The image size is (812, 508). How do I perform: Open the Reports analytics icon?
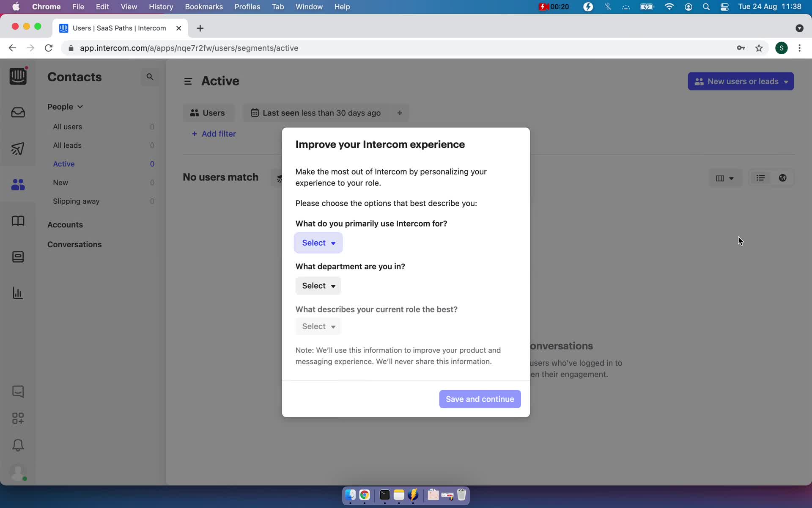coord(17,293)
